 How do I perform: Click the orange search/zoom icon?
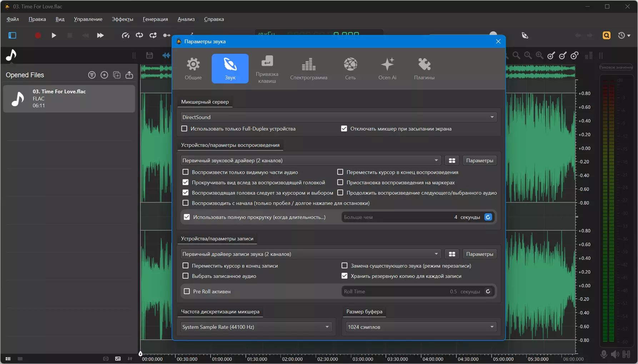click(607, 35)
